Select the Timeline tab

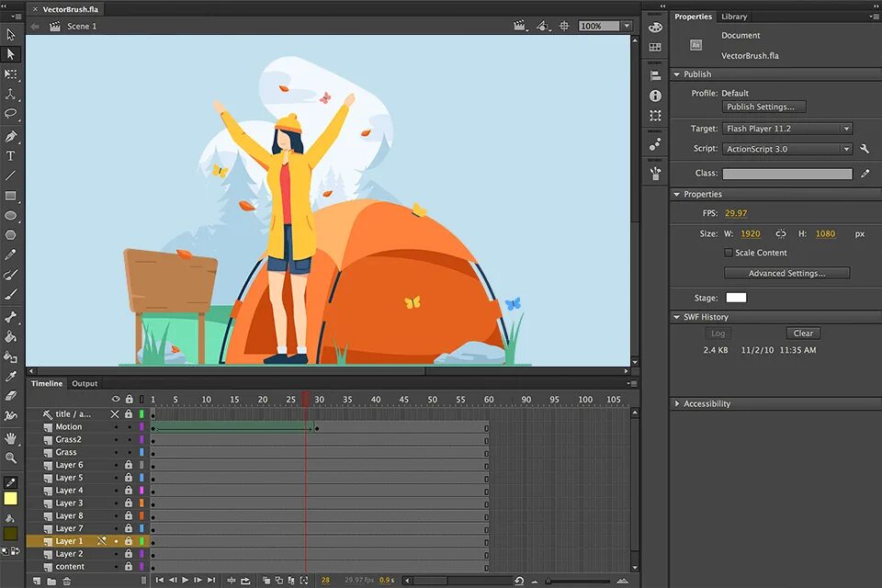tap(47, 384)
